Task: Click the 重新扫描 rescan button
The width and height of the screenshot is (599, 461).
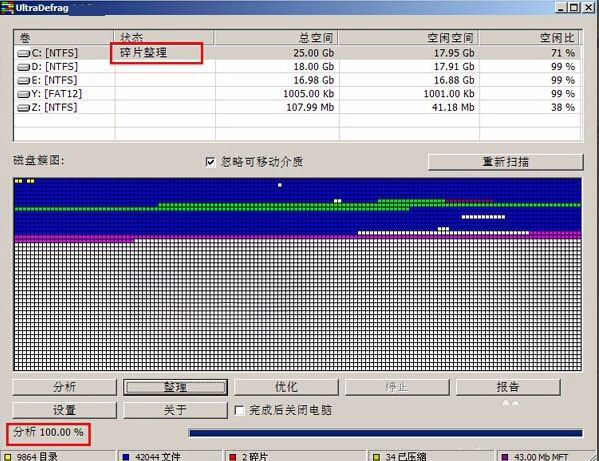Action: (506, 162)
